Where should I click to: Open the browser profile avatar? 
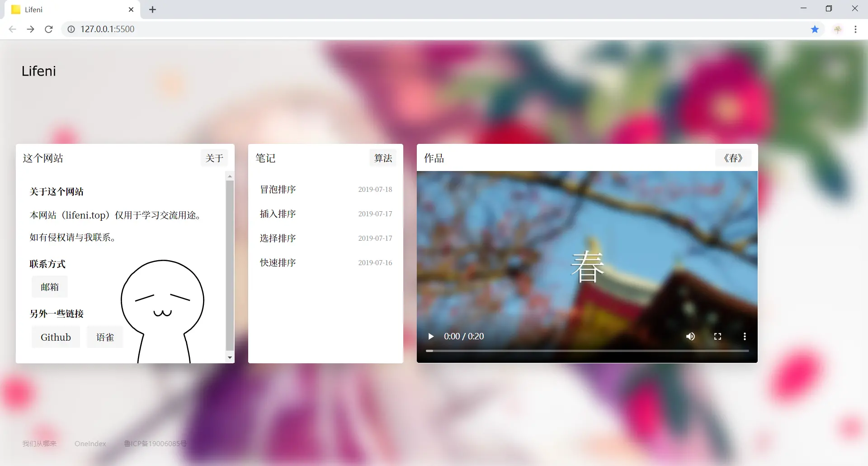point(838,29)
